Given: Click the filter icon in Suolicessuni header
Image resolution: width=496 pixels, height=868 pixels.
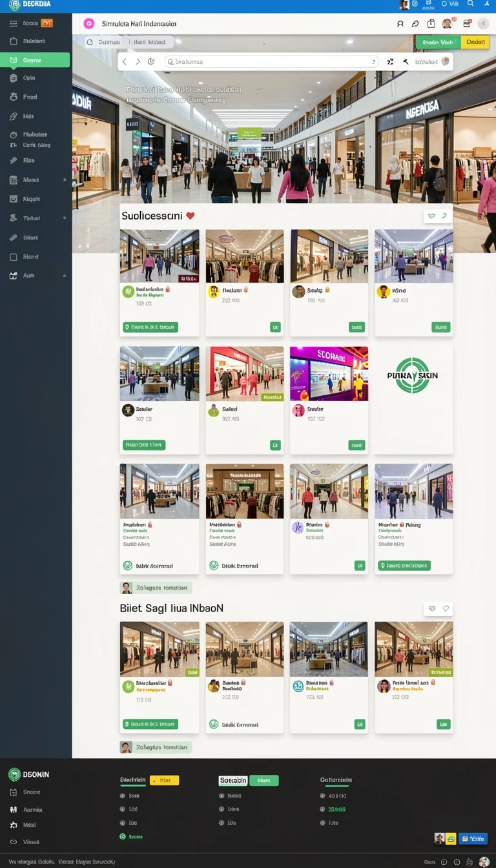Looking at the screenshot, I should 431,216.
